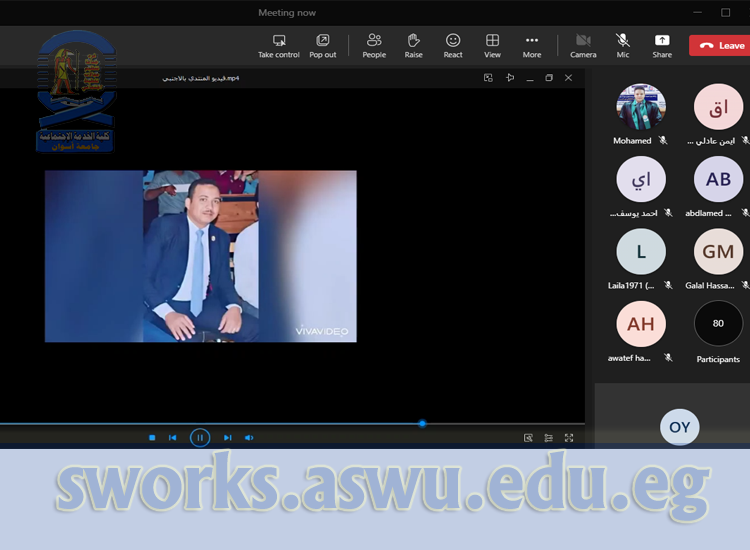Unmute the Mic
This screenshot has width=750, height=550.
click(x=623, y=45)
